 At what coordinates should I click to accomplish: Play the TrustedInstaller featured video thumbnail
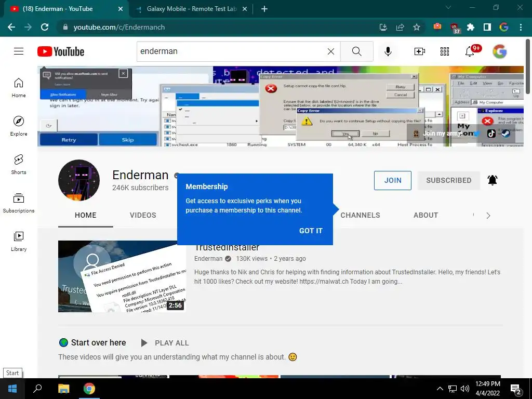click(122, 276)
